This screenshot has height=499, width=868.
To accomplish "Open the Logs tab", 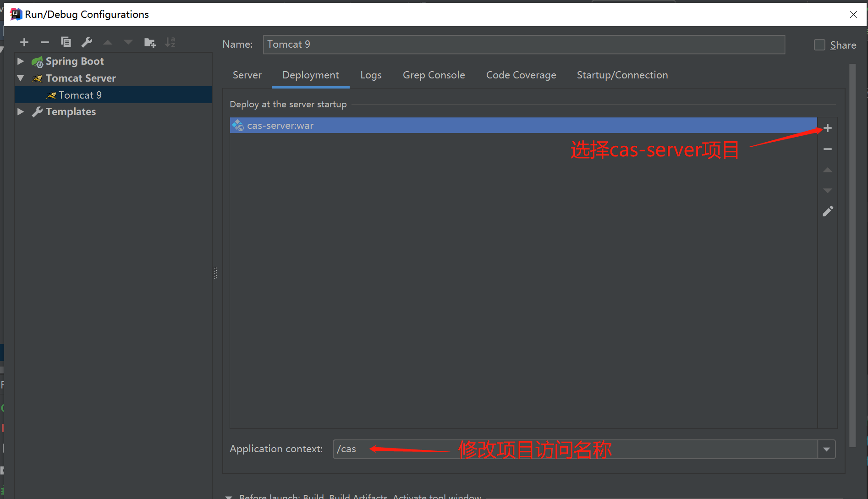I will pos(370,75).
